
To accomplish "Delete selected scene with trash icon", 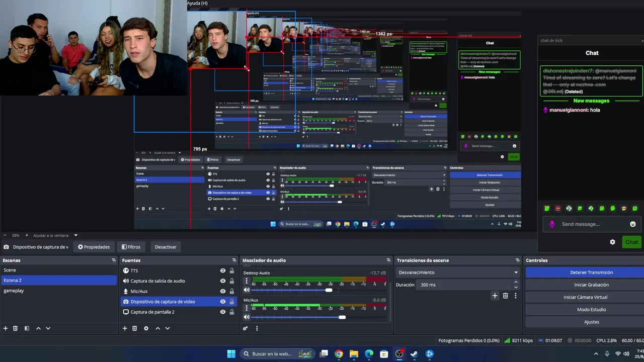I will (16, 328).
